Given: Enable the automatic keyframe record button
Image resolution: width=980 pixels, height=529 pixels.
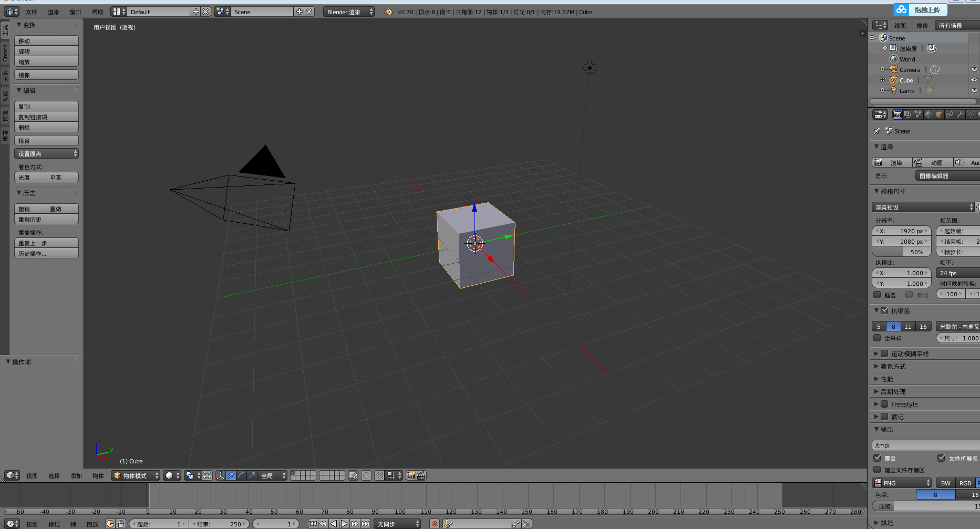Looking at the screenshot, I should coord(435,524).
